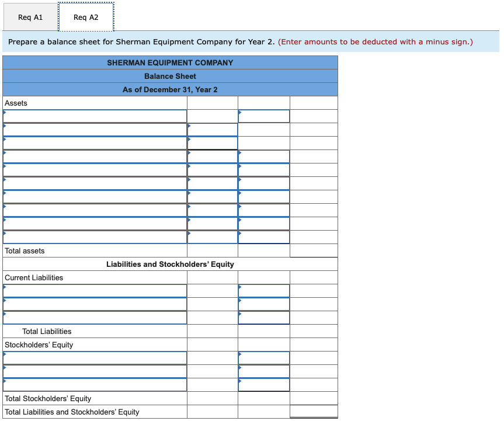Select the Total Liabilities amount cell
This screenshot has height=421, width=504.
263,331
